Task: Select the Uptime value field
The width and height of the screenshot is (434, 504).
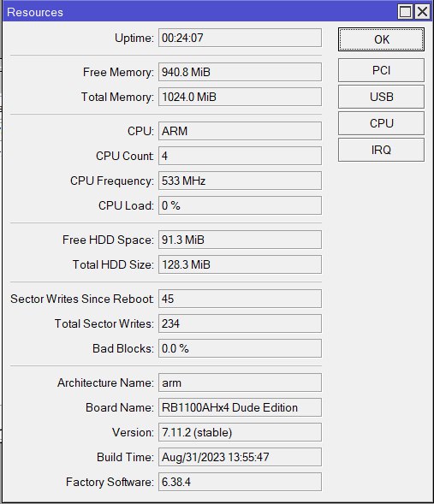Action: 240,38
